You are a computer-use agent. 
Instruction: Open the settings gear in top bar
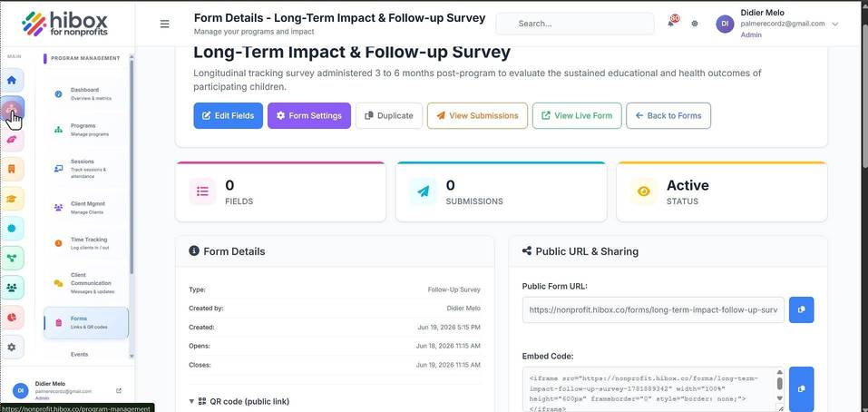click(x=695, y=24)
